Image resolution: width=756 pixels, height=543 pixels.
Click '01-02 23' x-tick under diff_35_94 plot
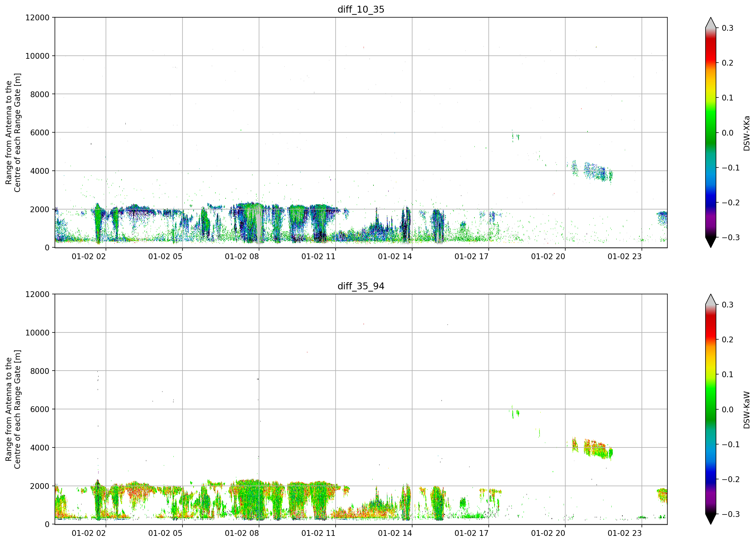point(625,533)
